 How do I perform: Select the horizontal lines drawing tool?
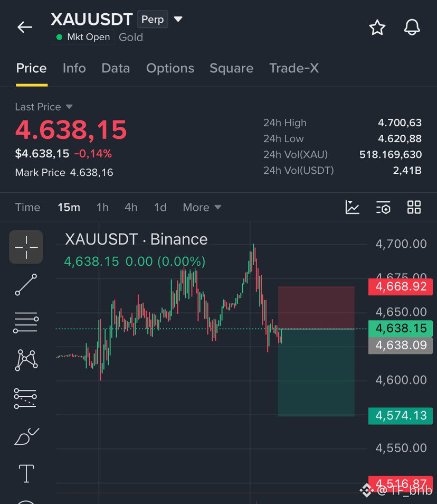coord(26,322)
